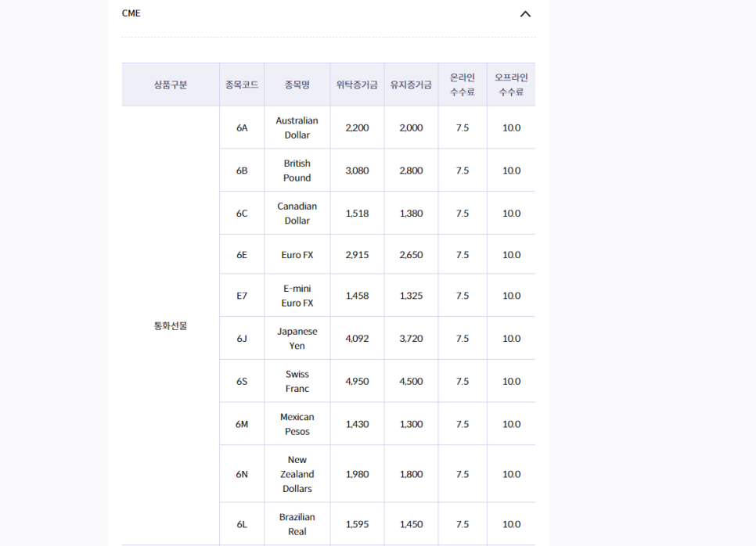
Task: Click the 7.5 fee in British Pound row
Action: click(x=463, y=171)
